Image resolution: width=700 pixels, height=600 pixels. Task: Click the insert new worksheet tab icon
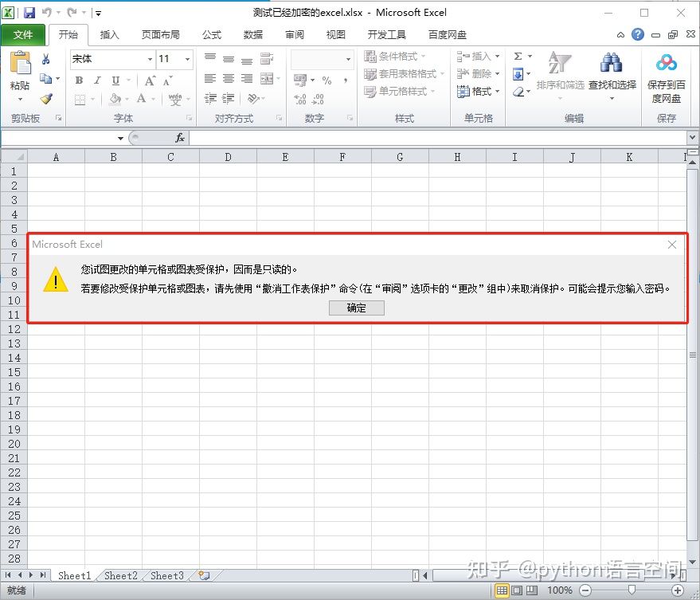coord(204,575)
